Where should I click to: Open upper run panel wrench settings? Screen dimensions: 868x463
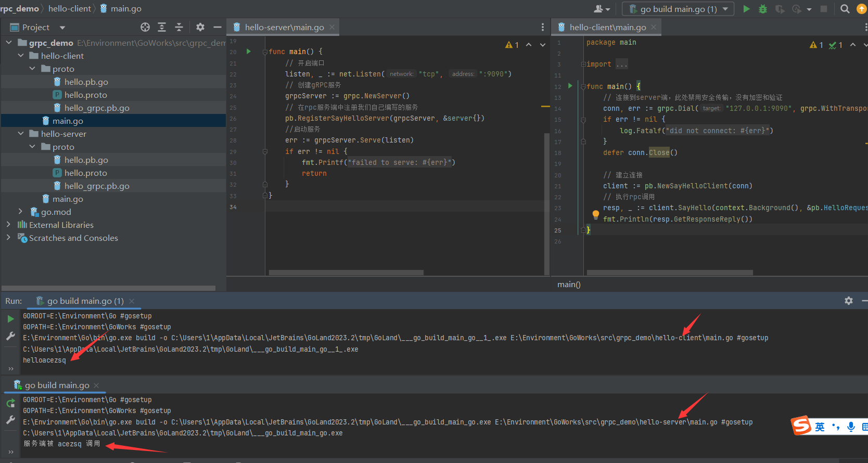[x=10, y=336]
